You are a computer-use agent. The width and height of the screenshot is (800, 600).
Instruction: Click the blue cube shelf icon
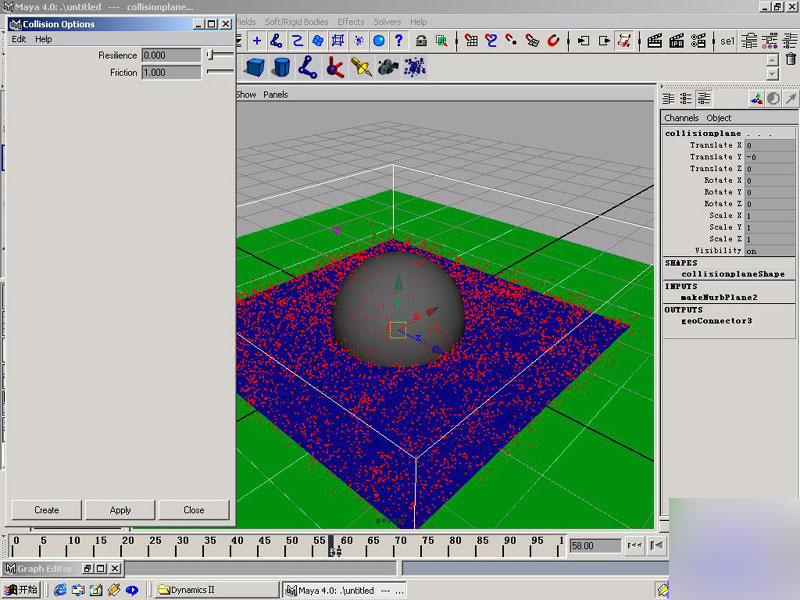coord(255,68)
